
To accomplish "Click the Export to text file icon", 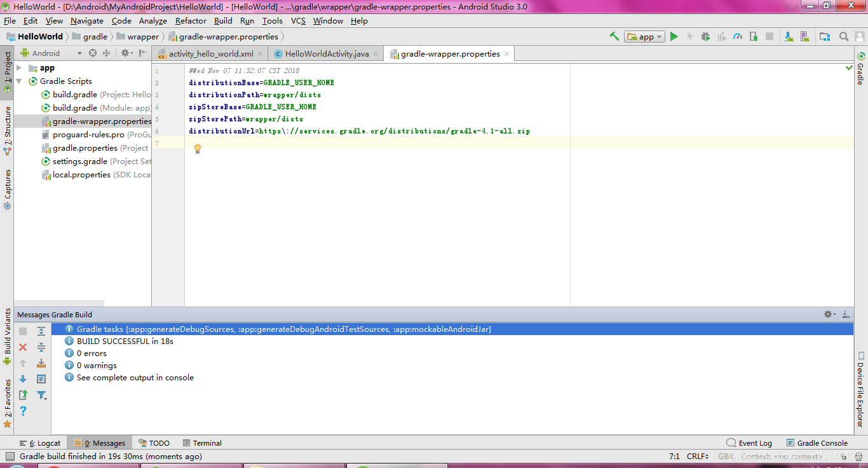I will (x=23, y=395).
